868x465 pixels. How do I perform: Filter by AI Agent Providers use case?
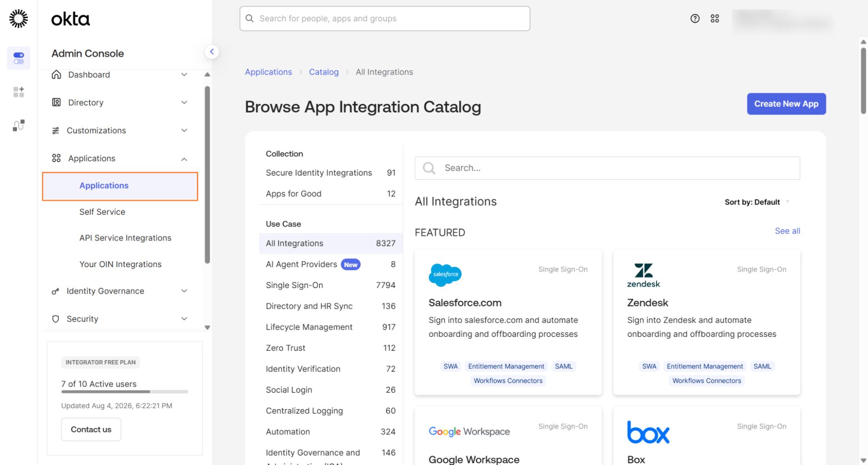pyautogui.click(x=330, y=264)
